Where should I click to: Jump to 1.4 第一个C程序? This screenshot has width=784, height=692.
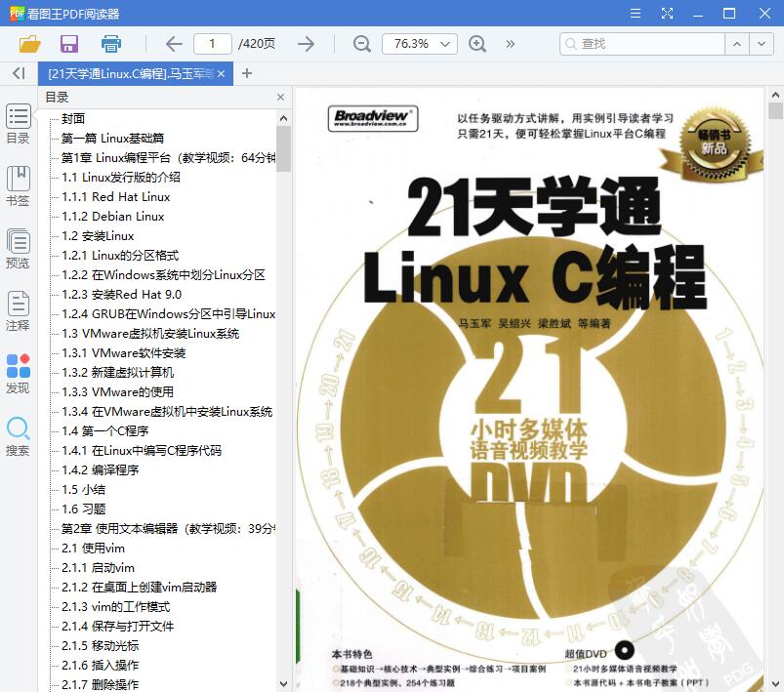[x=105, y=430]
